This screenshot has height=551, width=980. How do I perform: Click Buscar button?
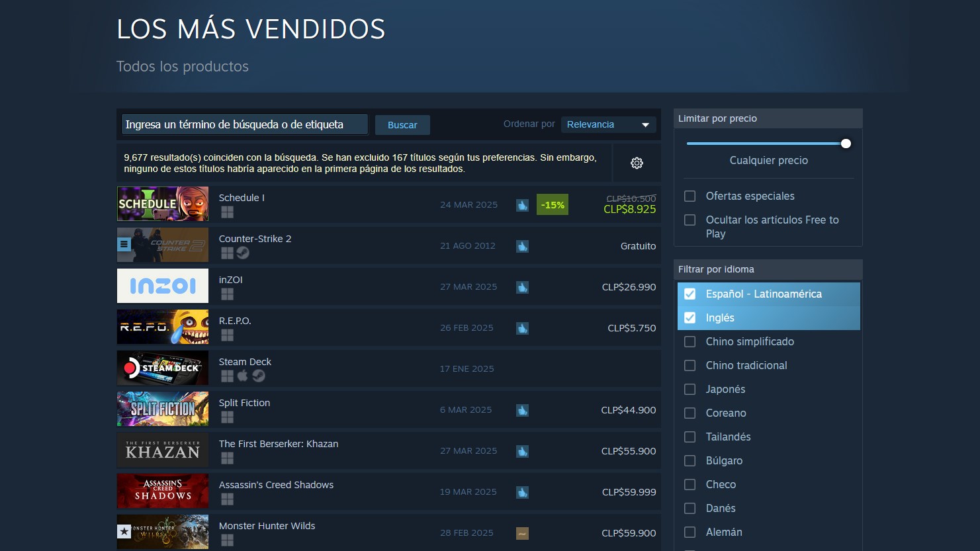point(402,125)
